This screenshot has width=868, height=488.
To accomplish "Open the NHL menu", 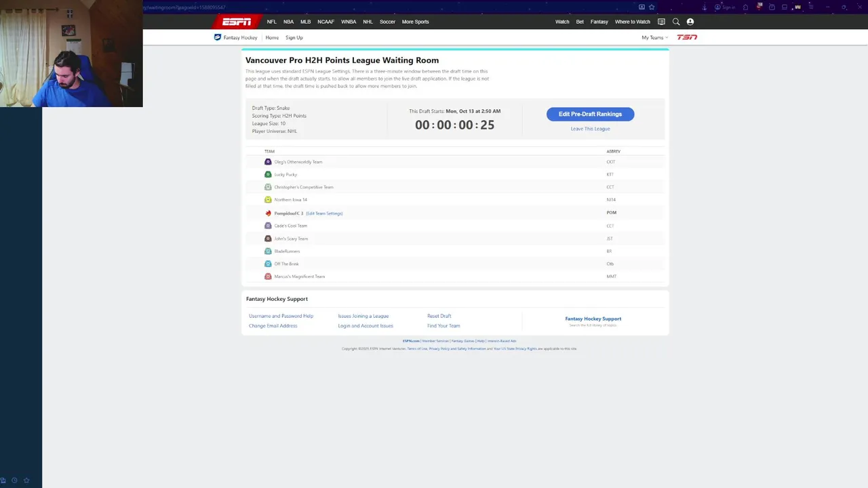I will click(368, 22).
